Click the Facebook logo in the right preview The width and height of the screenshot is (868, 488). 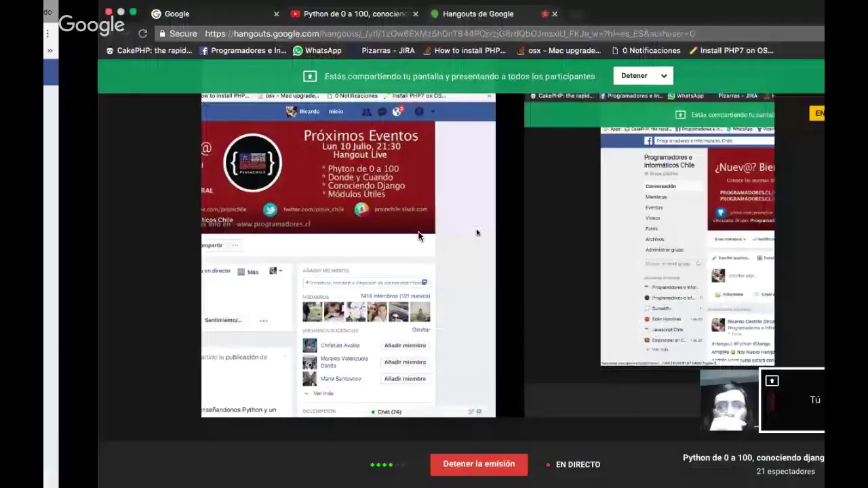648,141
